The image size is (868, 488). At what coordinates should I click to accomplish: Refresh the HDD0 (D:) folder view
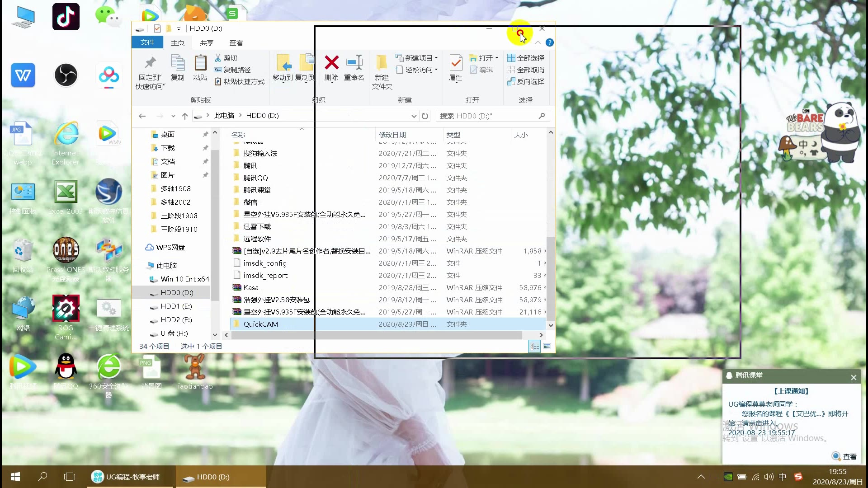[425, 116]
